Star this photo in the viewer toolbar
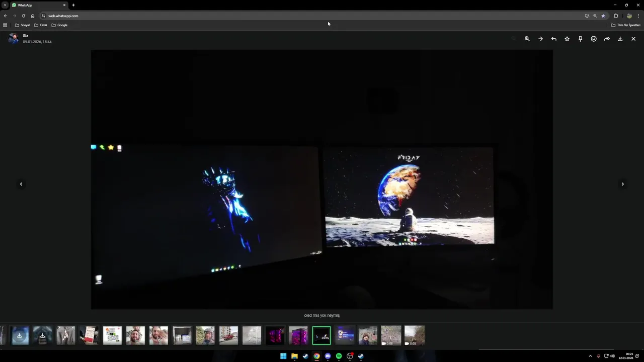 point(567,39)
